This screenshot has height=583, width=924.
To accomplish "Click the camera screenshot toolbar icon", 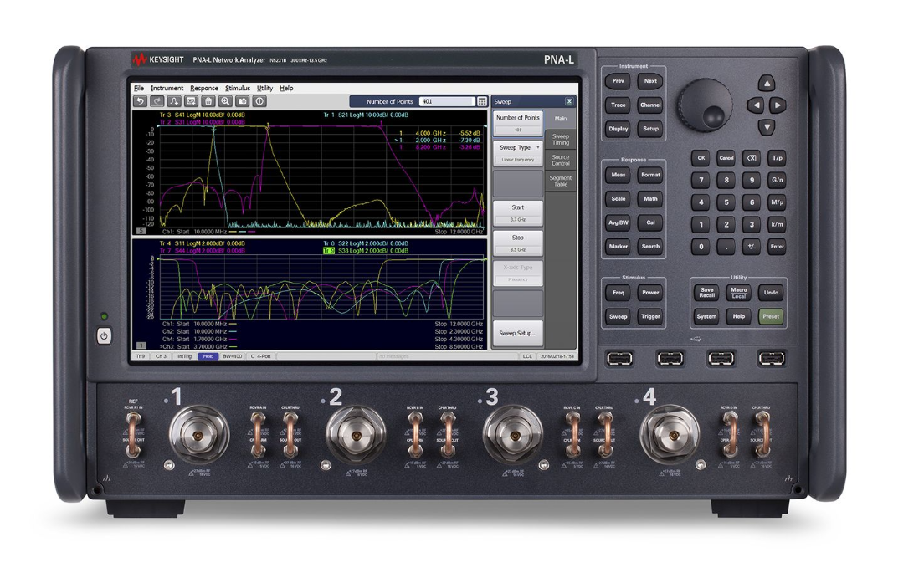I will 243,101.
